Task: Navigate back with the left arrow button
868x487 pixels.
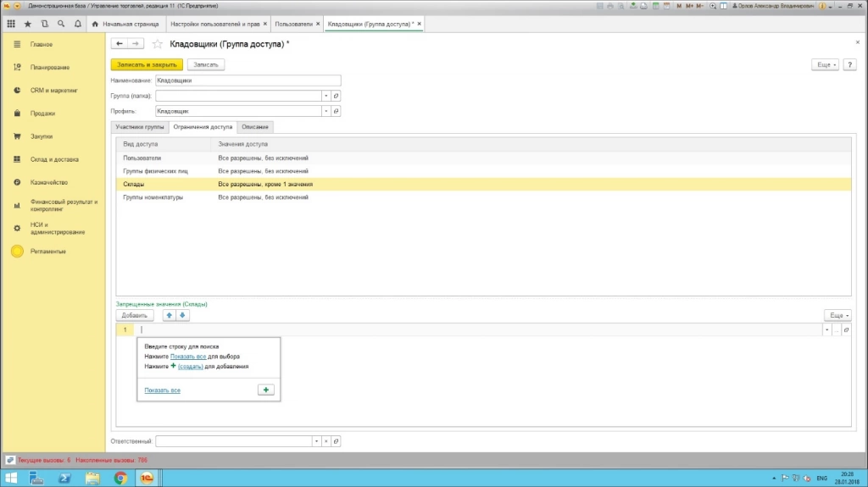Action: 119,43
